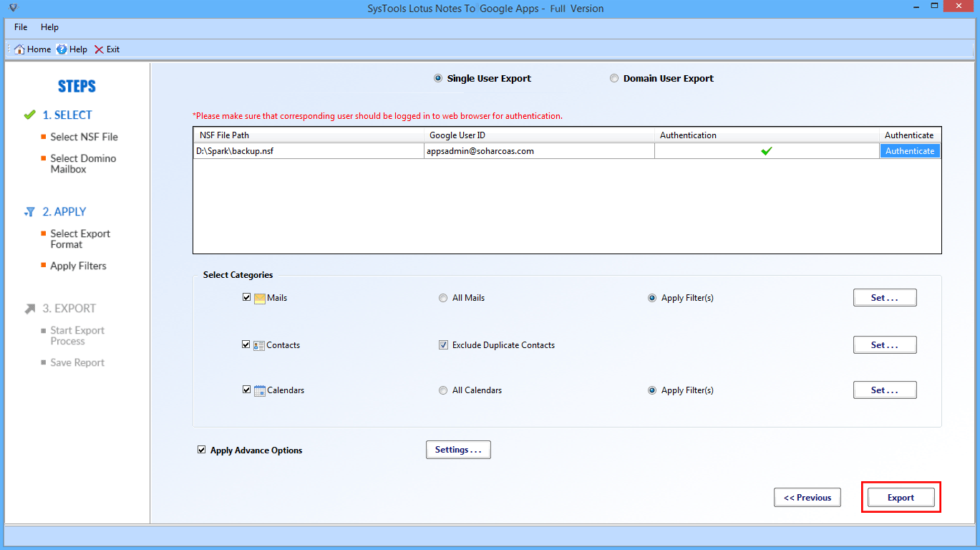980x550 pixels.
Task: Click the Google User ID column header
Action: point(539,135)
